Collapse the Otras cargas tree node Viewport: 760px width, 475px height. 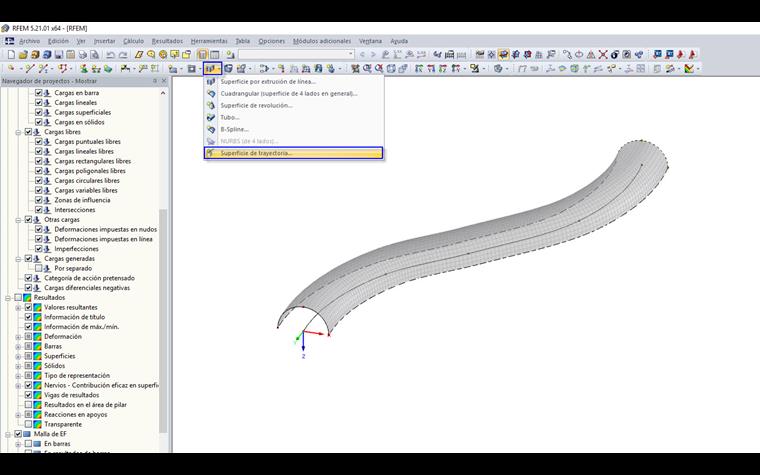coord(18,220)
